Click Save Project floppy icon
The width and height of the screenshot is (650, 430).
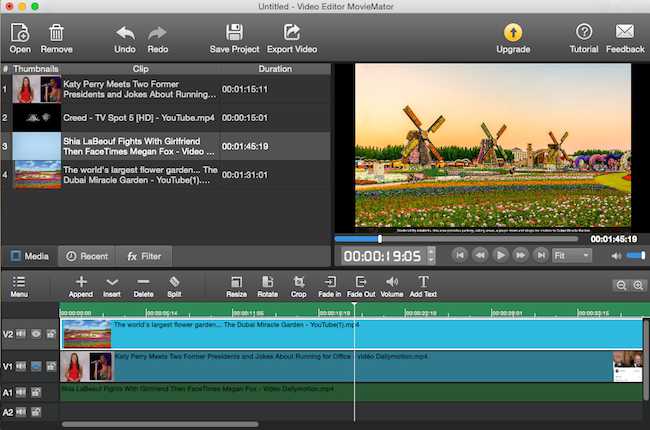tap(234, 38)
